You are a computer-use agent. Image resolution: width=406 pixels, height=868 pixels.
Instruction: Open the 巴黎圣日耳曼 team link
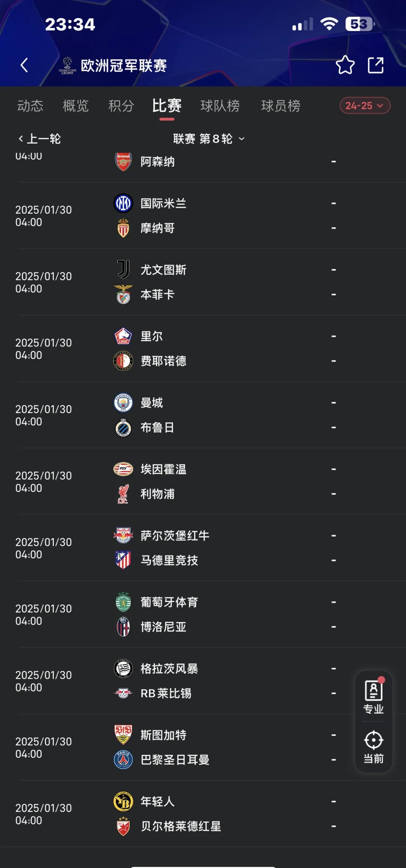click(x=175, y=760)
